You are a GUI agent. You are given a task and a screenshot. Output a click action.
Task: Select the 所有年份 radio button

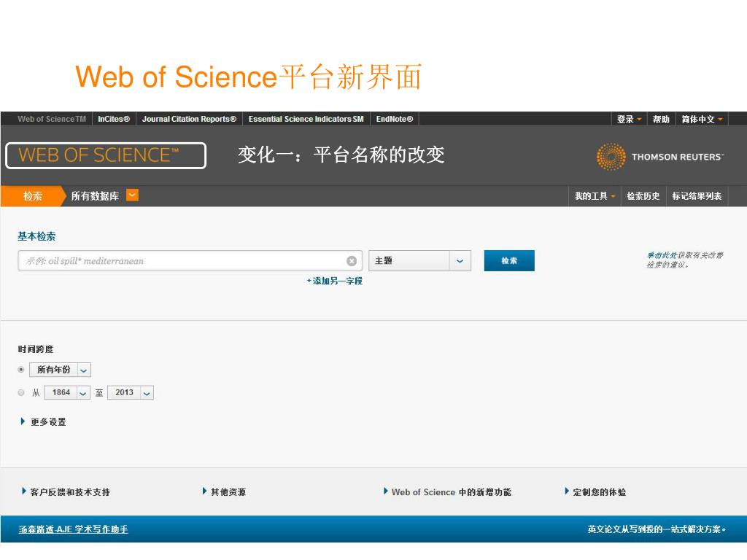(21, 370)
